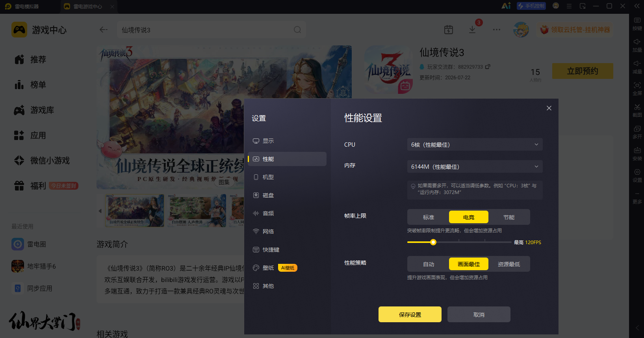Click the frame rate limit slider handle
Screen dimensions: 644x338
click(x=433, y=242)
